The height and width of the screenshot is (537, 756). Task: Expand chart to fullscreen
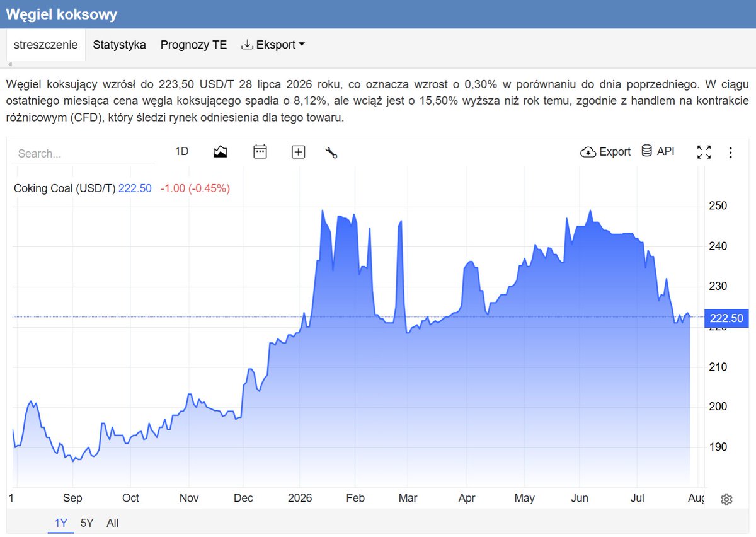click(704, 152)
